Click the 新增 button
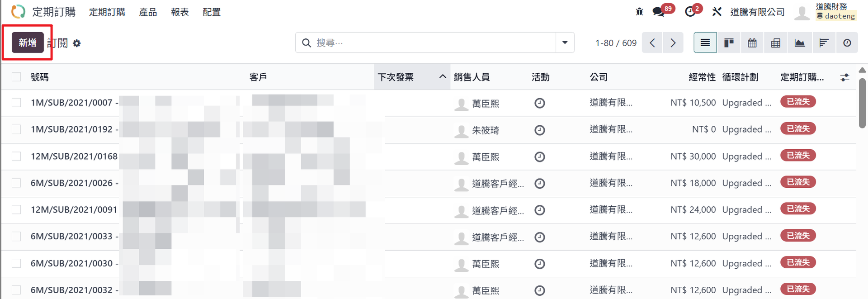The height and width of the screenshot is (299, 868). 28,43
